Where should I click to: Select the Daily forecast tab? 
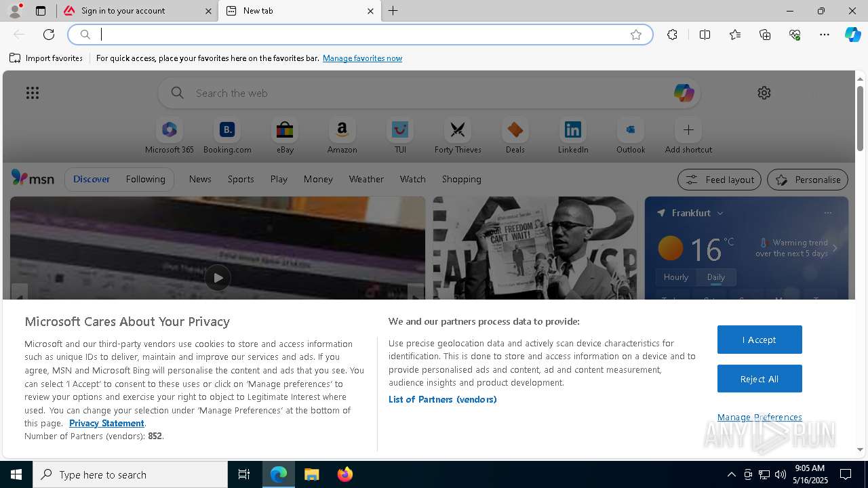coord(716,277)
